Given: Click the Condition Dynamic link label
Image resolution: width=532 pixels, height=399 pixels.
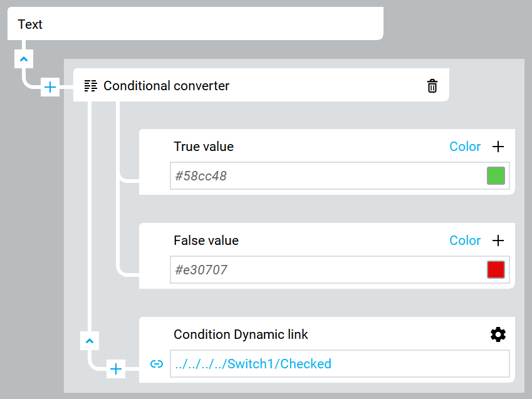Looking at the screenshot, I should point(241,334).
